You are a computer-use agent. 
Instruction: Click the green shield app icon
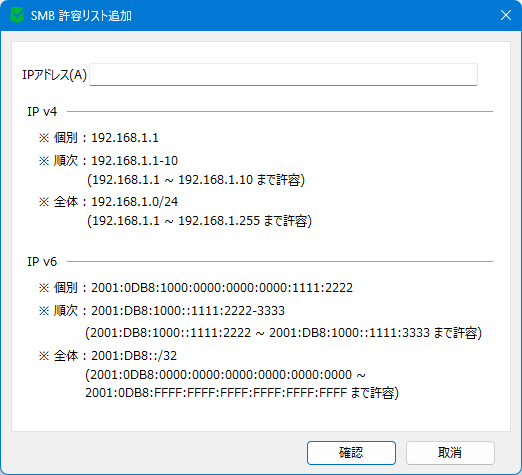click(x=17, y=15)
